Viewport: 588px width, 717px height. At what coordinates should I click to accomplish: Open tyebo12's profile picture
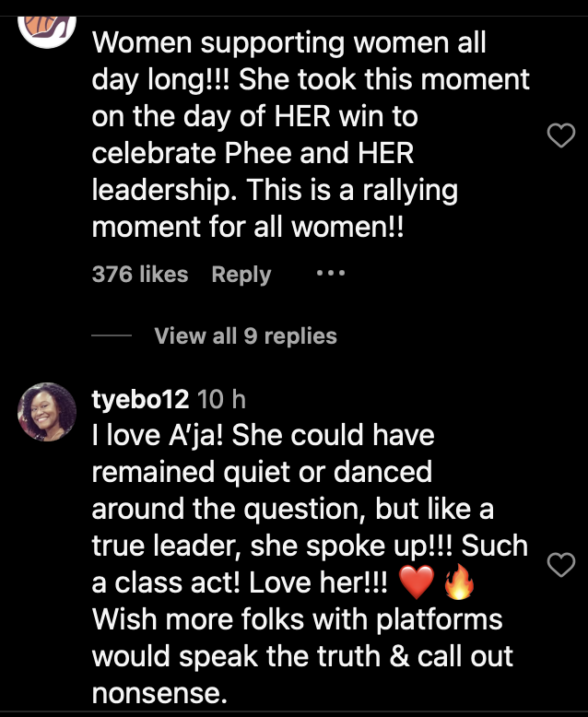click(x=47, y=411)
